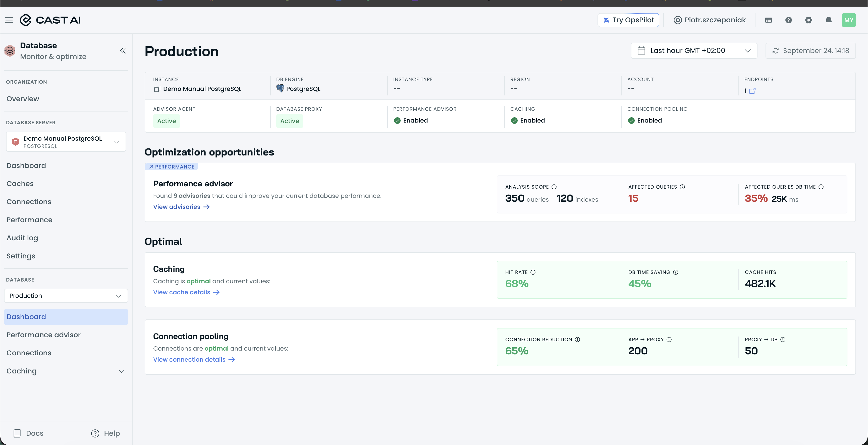Image resolution: width=868 pixels, height=445 pixels.
Task: Show App to Proxy info icon
Action: click(x=669, y=340)
